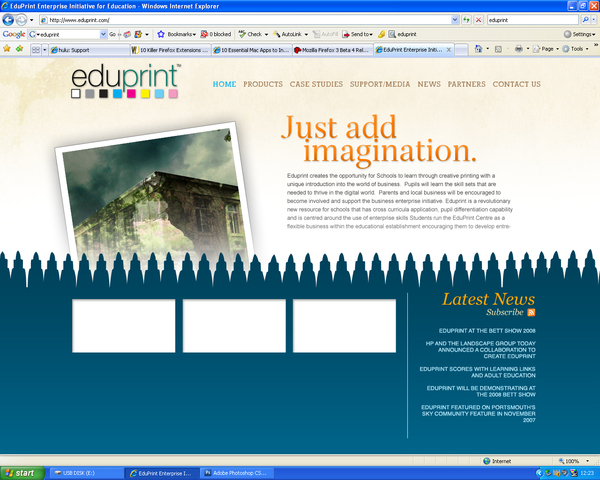600x480 pixels.
Task: Switch to 10 Killer Firefox Extensions tab
Action: (x=170, y=50)
